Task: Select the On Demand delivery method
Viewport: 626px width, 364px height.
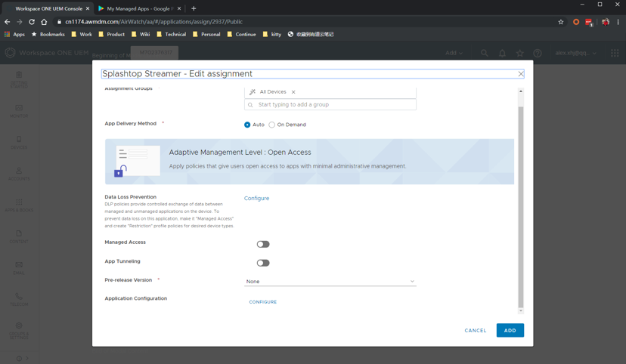Action: coord(272,125)
